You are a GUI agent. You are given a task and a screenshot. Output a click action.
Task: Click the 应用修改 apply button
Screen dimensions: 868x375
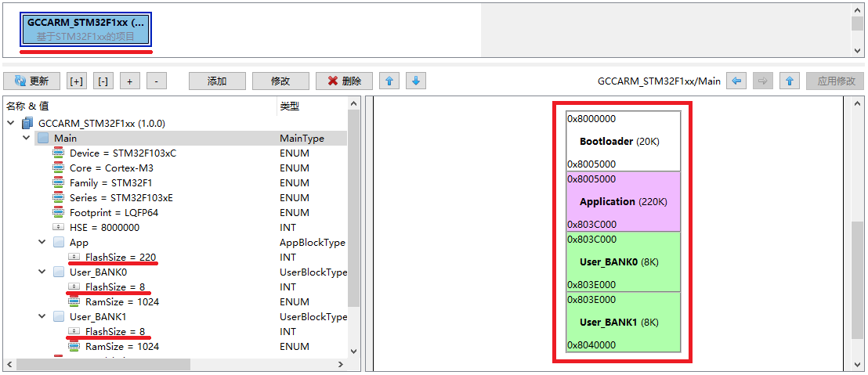(x=835, y=81)
